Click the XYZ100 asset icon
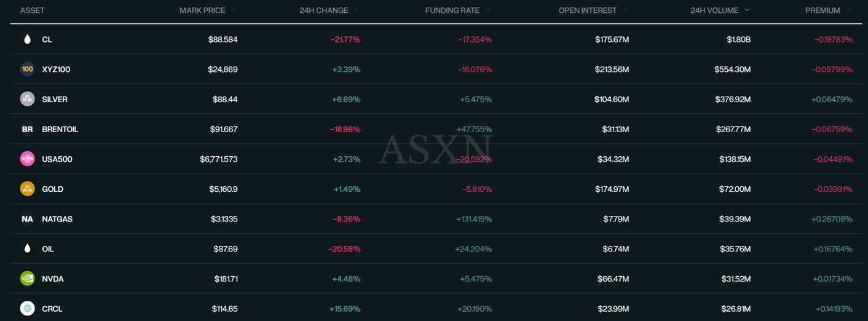868x321 pixels. 27,69
